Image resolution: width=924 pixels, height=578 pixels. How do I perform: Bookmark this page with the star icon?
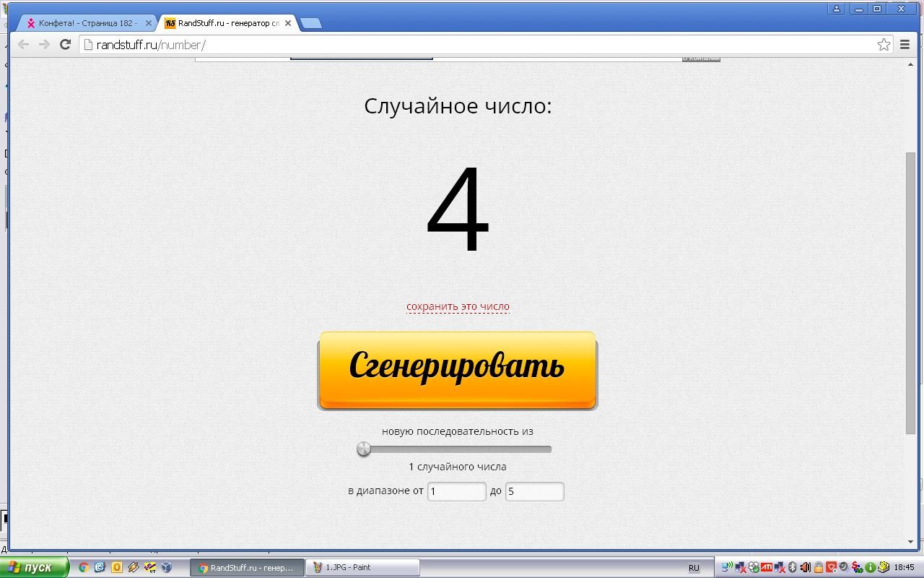884,44
